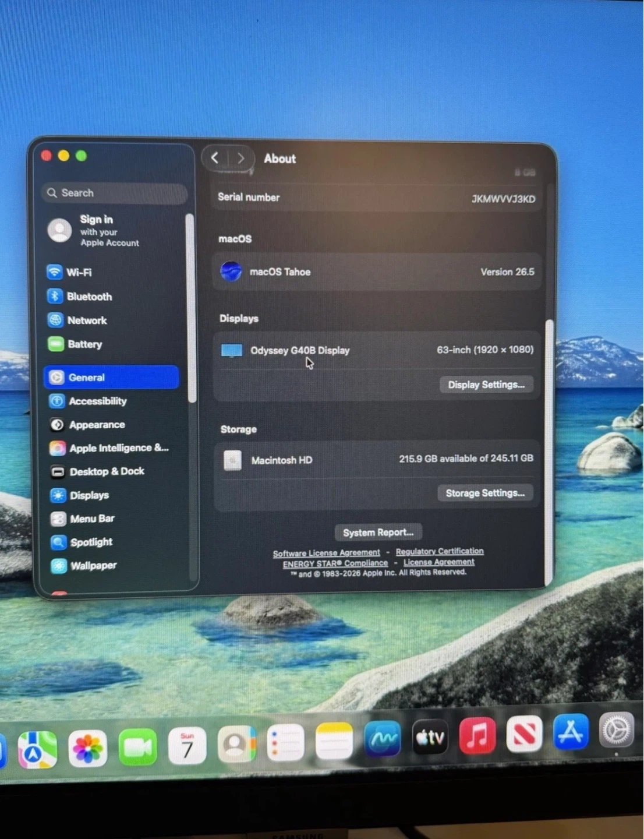The width and height of the screenshot is (644, 839).
Task: Open Wallpaper settings
Action: pyautogui.click(x=84, y=566)
